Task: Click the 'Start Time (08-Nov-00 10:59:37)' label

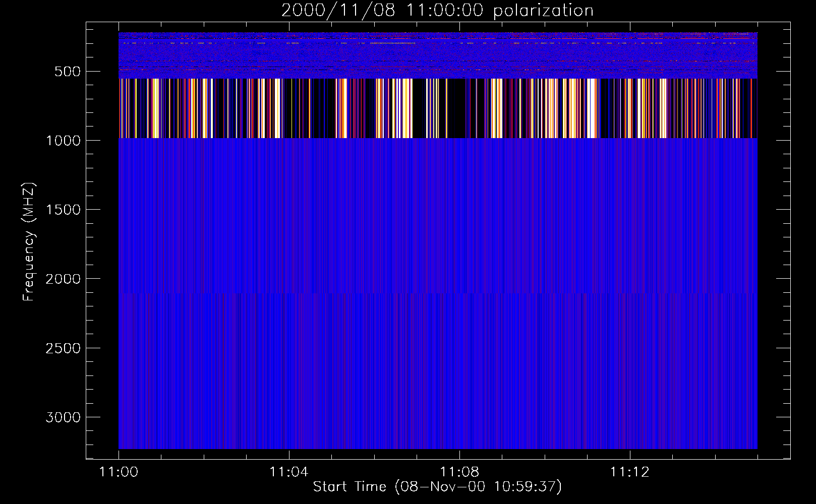Action: [x=437, y=487]
